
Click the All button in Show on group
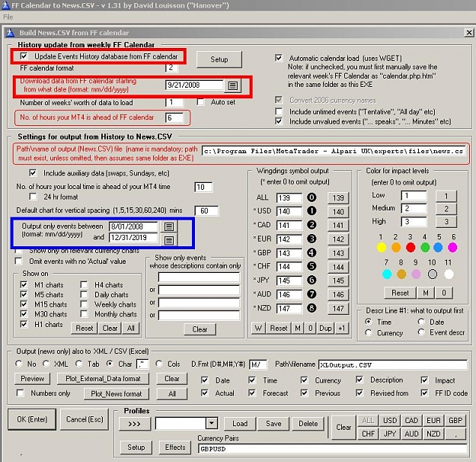[131, 329]
